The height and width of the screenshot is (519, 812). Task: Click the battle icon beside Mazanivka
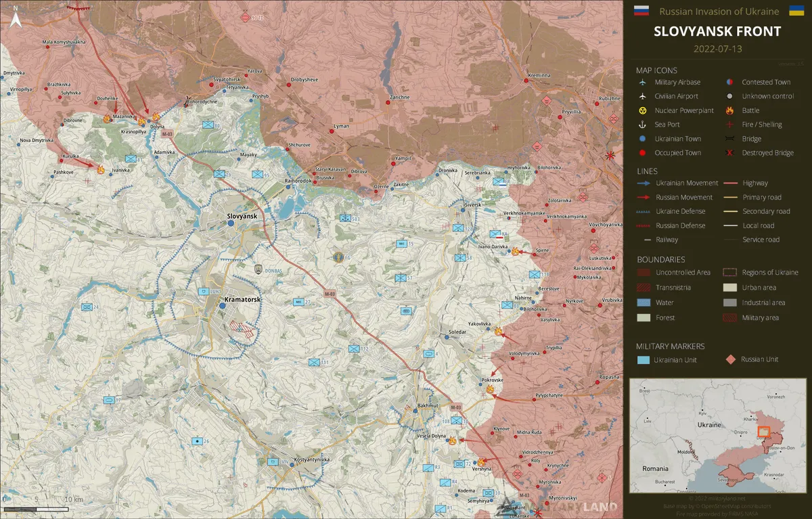tap(107, 118)
